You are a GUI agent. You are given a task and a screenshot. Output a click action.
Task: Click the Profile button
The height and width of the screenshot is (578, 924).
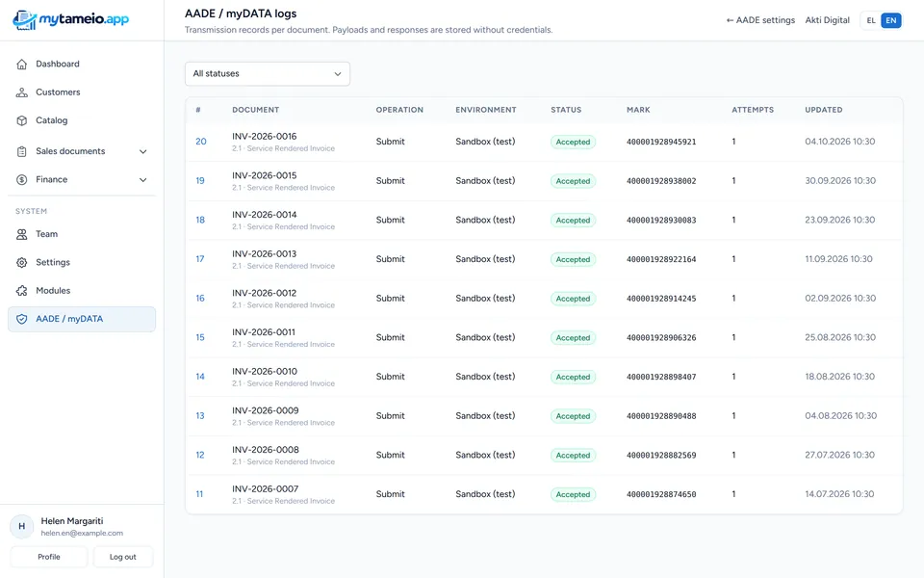(49, 557)
